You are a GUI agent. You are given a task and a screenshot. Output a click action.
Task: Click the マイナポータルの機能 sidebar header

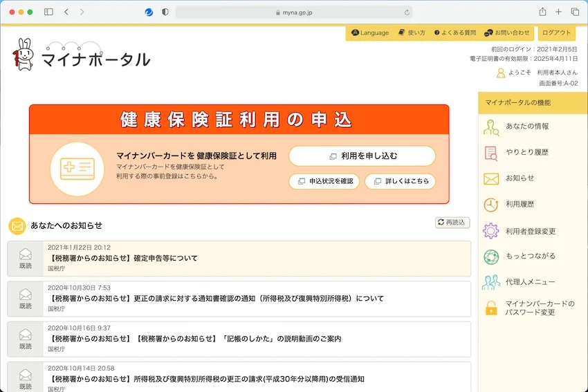[x=533, y=103]
